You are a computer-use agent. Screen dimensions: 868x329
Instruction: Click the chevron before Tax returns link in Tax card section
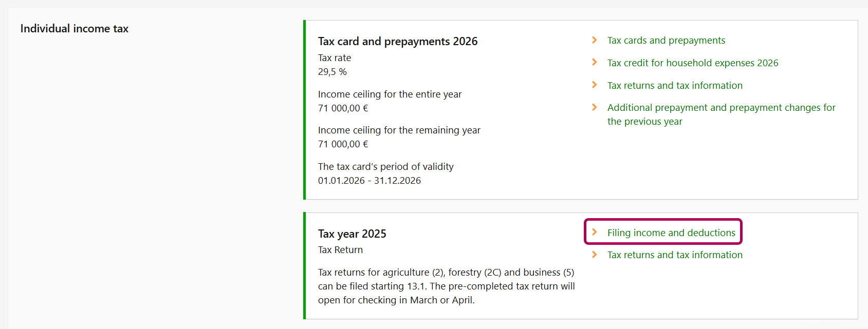tap(595, 85)
